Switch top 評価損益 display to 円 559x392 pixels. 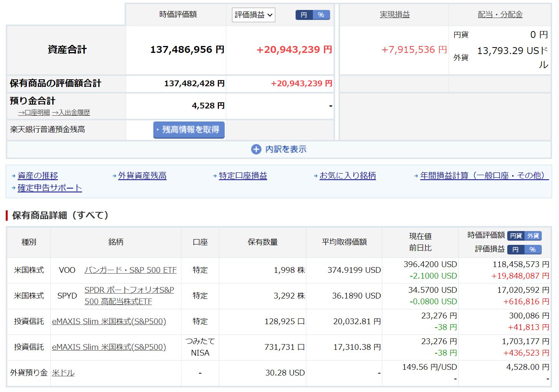coord(304,15)
